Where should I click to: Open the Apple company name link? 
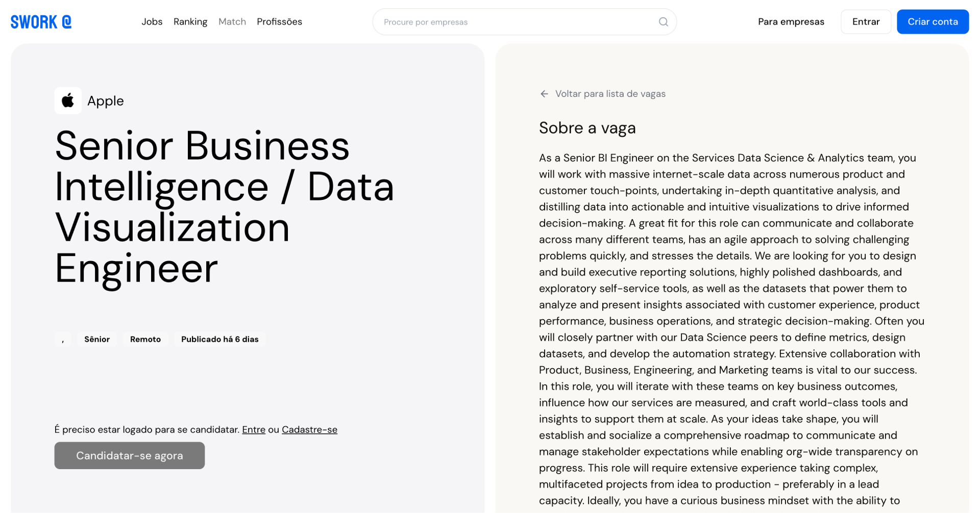pyautogui.click(x=106, y=101)
